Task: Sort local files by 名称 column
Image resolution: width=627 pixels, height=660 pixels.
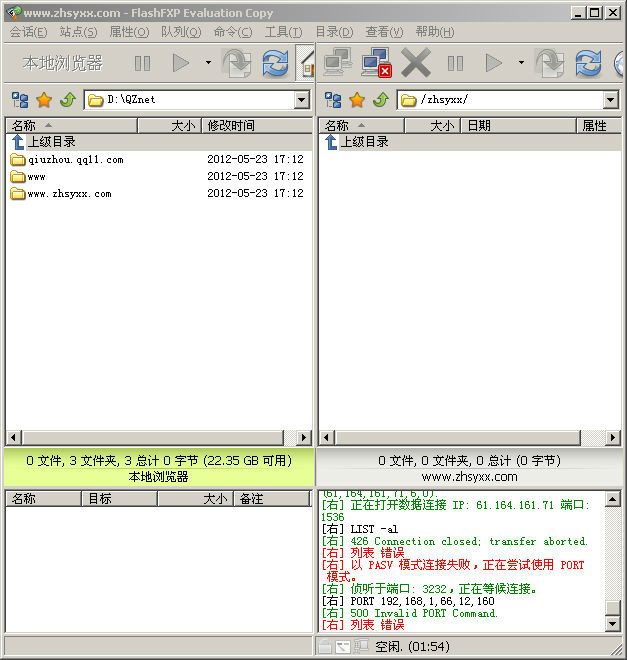Action: [72, 125]
